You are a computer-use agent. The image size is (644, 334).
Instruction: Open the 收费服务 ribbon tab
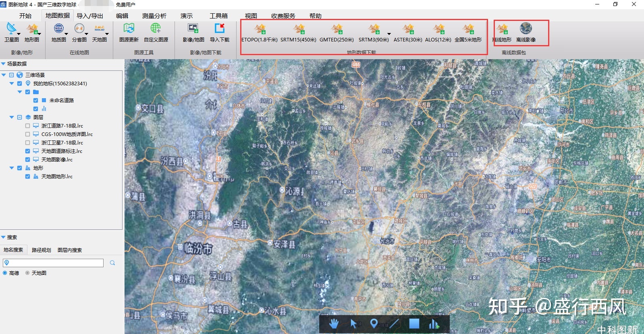[283, 16]
